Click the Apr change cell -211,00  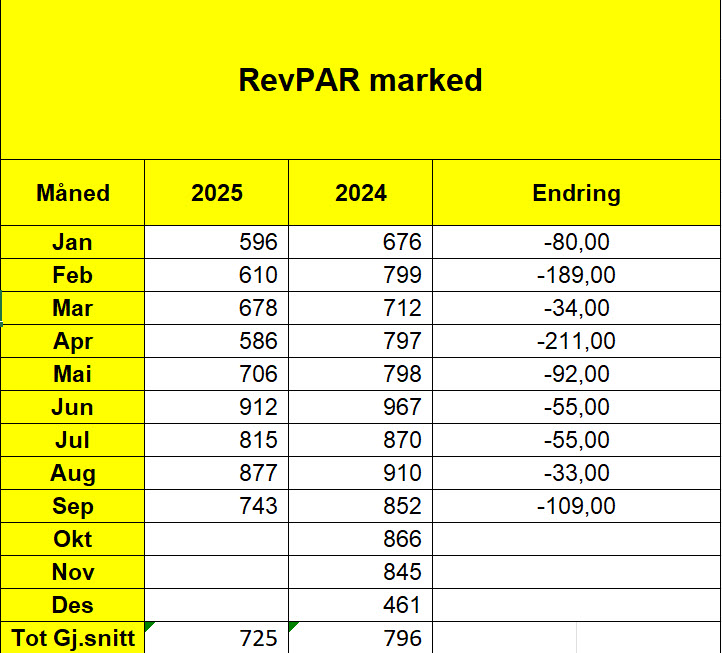coord(576,341)
